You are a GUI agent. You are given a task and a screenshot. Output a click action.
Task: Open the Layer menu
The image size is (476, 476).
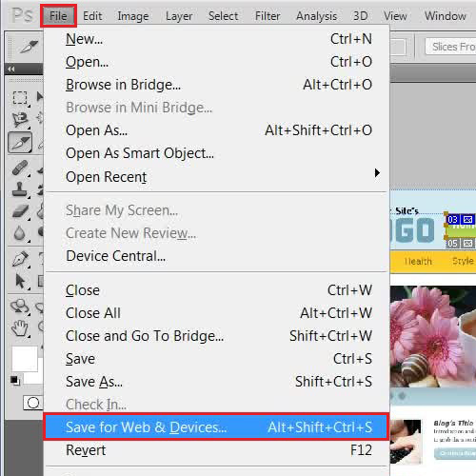pos(179,16)
